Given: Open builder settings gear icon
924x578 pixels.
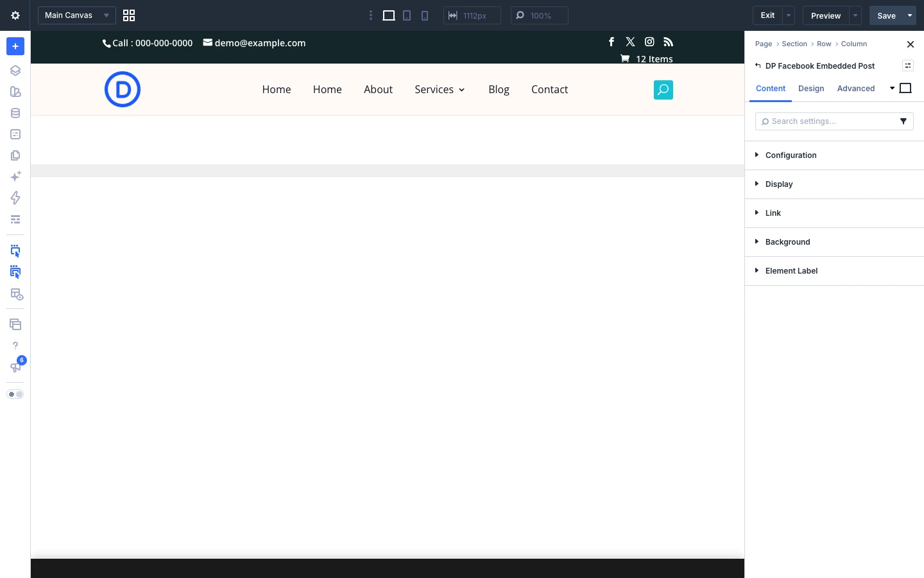Looking at the screenshot, I should (15, 15).
